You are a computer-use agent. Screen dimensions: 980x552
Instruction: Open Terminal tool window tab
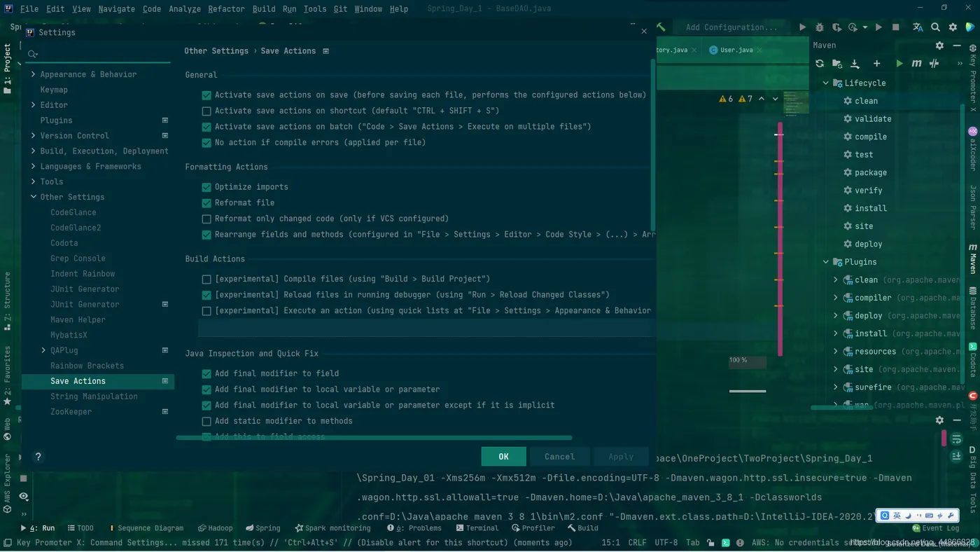476,528
